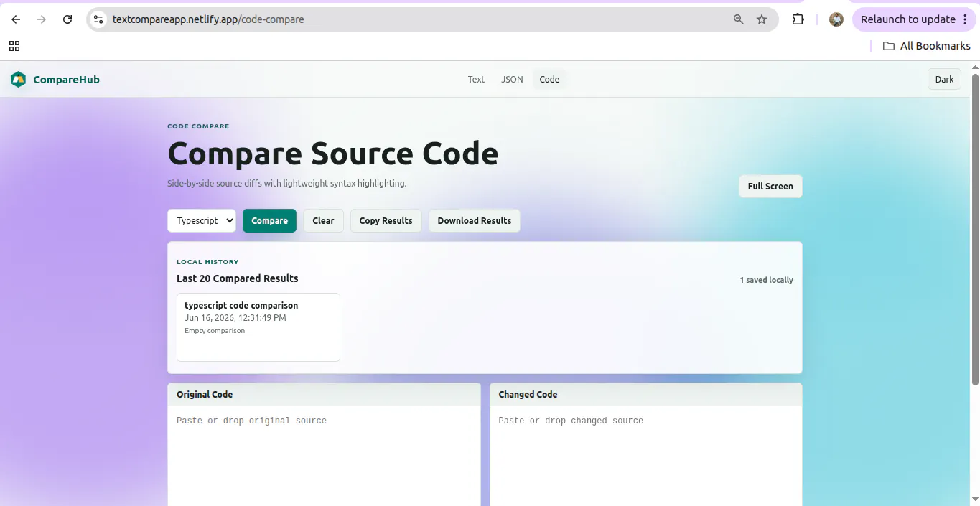Click the 'Empty comparison' label
The height and width of the screenshot is (506, 980).
tap(215, 331)
